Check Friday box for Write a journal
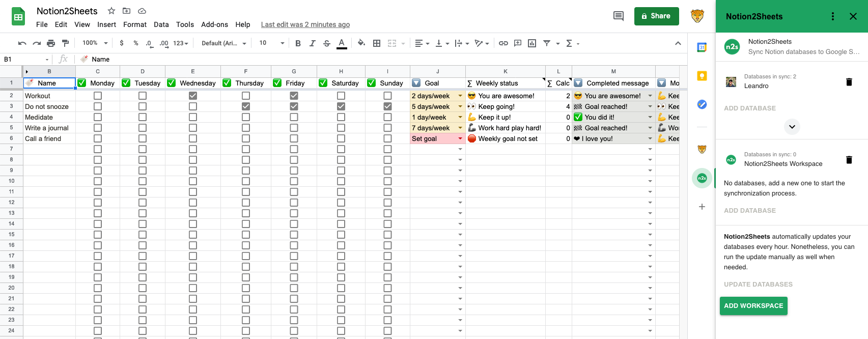Screen dimensions: 868x339 [x=294, y=128]
